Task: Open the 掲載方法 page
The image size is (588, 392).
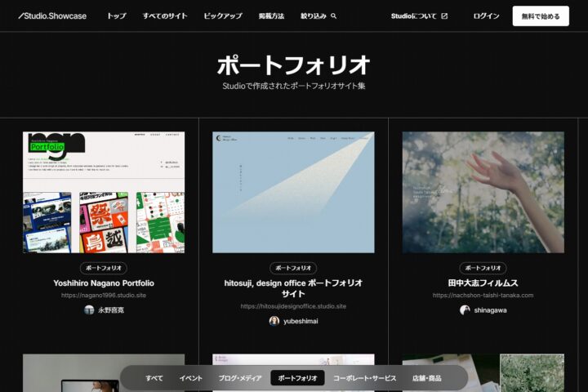Action: click(x=271, y=16)
